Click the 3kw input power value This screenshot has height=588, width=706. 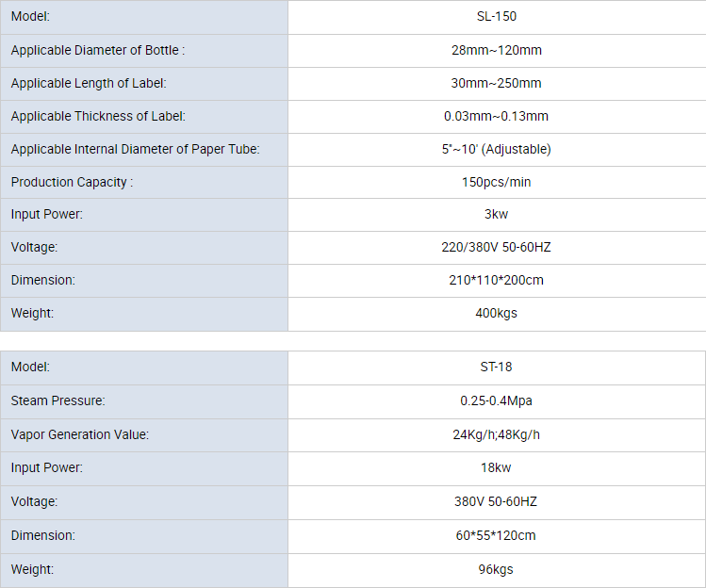tap(496, 214)
